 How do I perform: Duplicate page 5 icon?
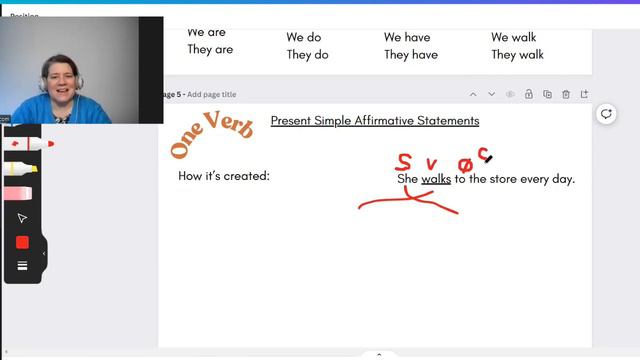click(x=547, y=94)
